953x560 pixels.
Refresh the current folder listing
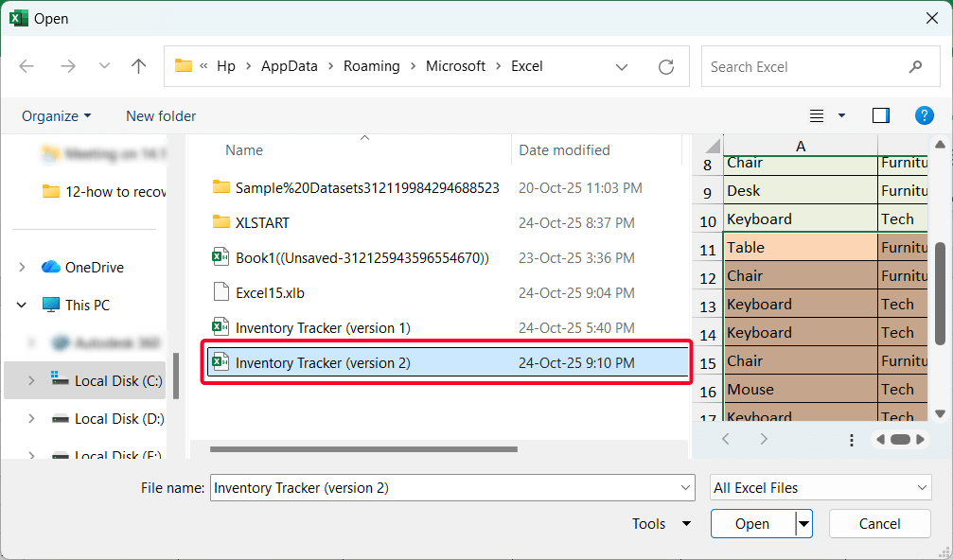tap(666, 66)
